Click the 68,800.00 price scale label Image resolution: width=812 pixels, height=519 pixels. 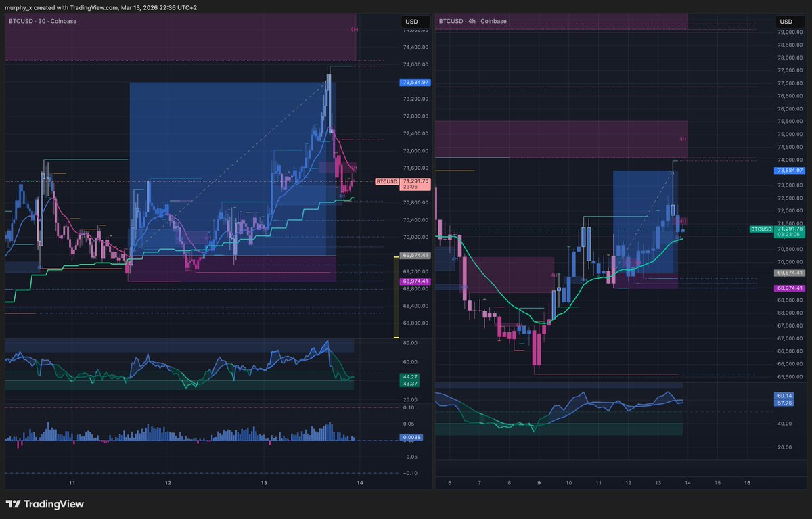416,289
